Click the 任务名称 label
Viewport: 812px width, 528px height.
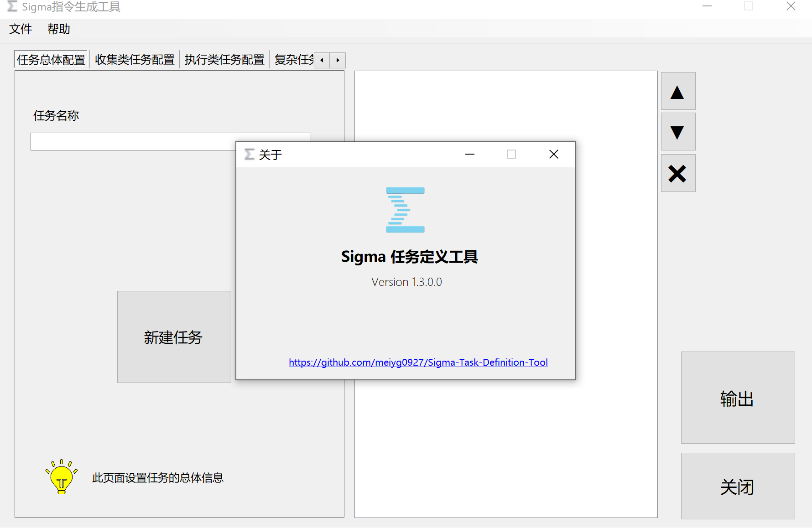56,116
